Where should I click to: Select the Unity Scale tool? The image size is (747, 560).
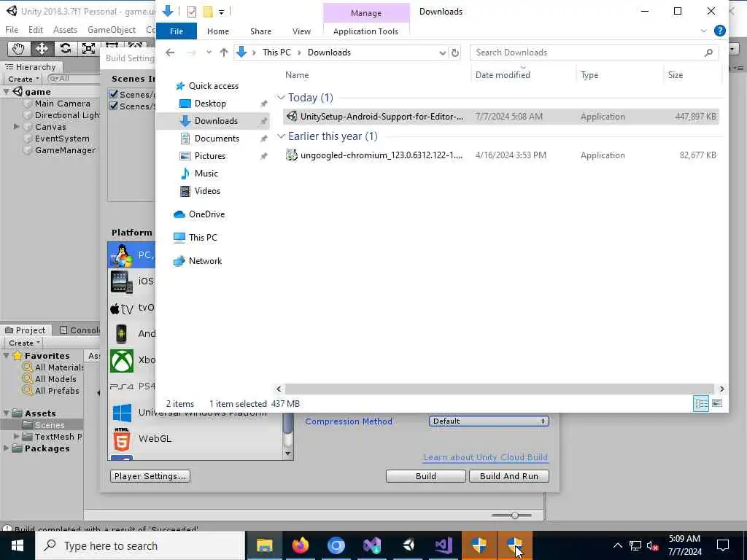point(88,49)
